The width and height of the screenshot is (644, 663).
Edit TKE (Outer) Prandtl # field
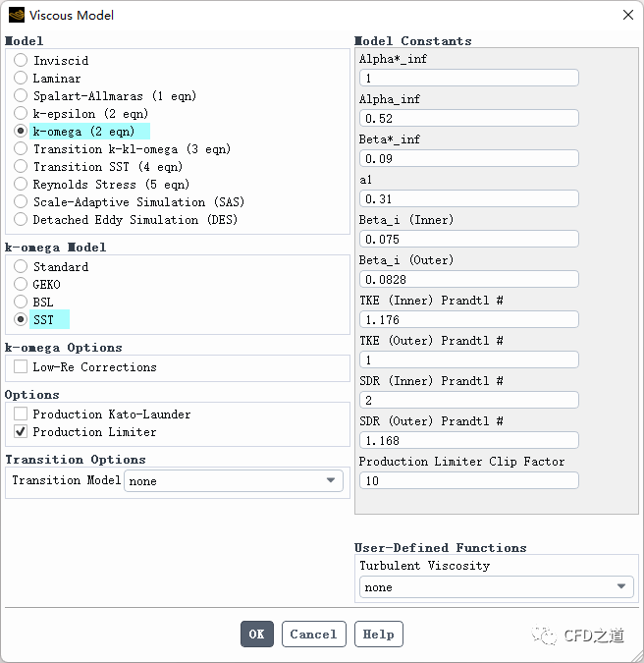click(x=468, y=359)
